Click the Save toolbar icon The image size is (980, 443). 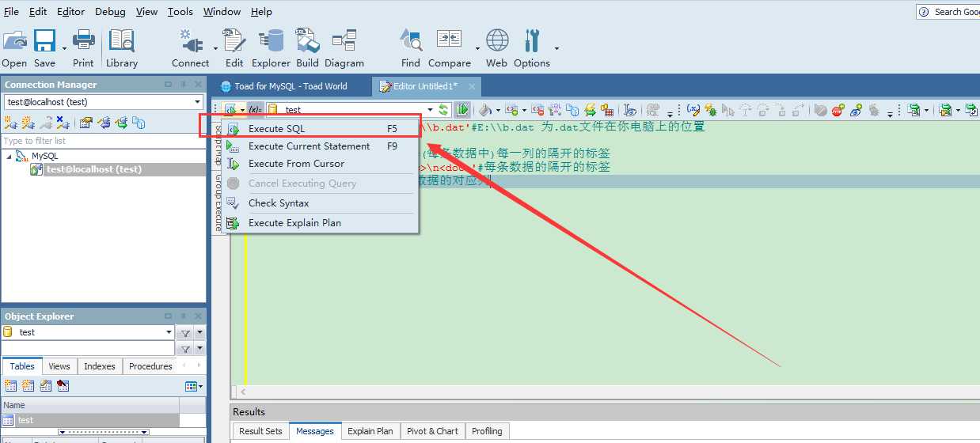point(44,41)
